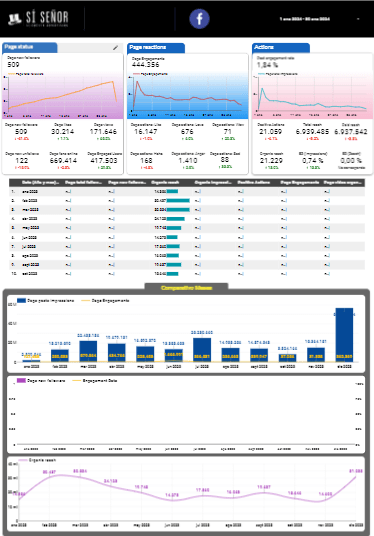Sort table by Organic reach column header
The height and width of the screenshot is (536, 374).
pyautogui.click(x=165, y=182)
